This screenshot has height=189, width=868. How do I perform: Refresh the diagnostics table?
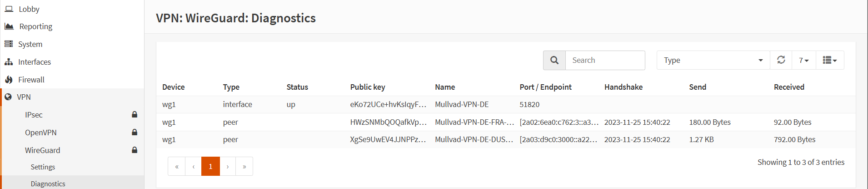click(x=781, y=60)
